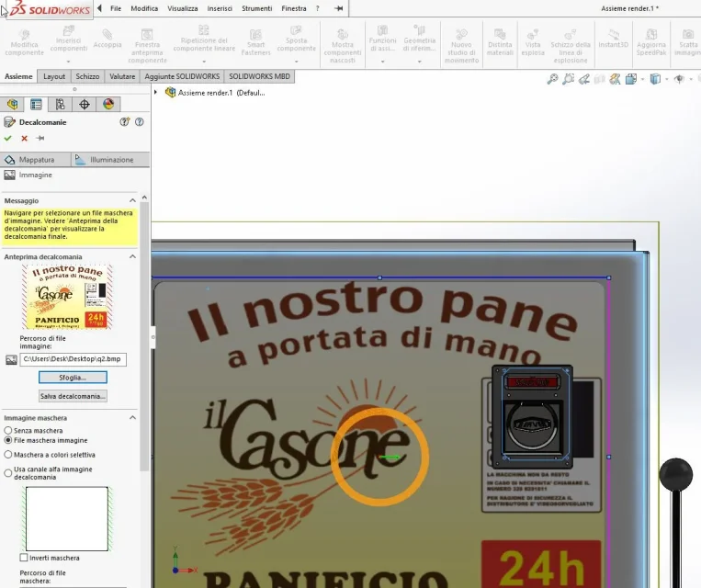Open the Modifica menu
Viewport: 701px width, 588px height.
pos(144,8)
